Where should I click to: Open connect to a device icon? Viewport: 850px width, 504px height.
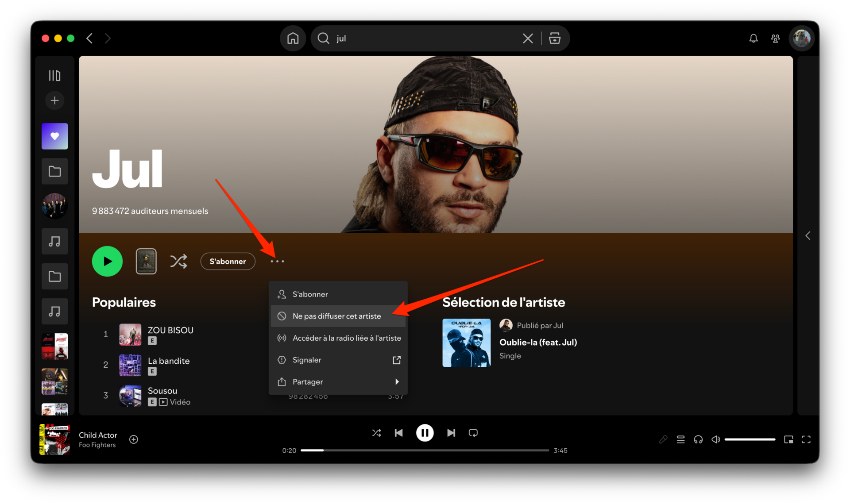[x=698, y=439]
